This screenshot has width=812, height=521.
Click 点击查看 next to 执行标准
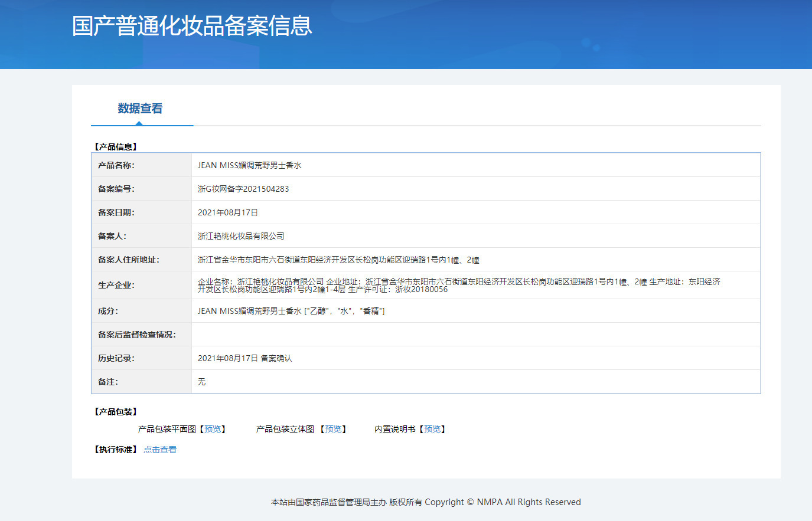[x=160, y=450]
